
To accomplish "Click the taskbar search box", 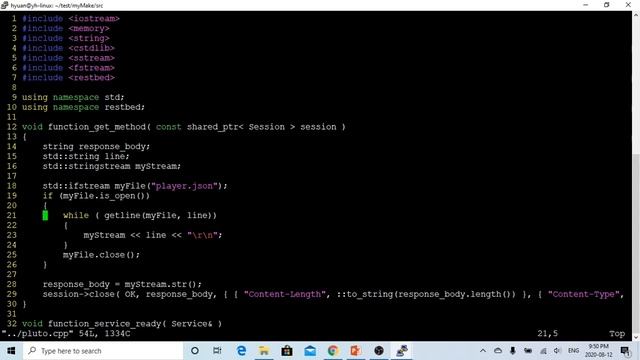I will (x=103, y=351).
